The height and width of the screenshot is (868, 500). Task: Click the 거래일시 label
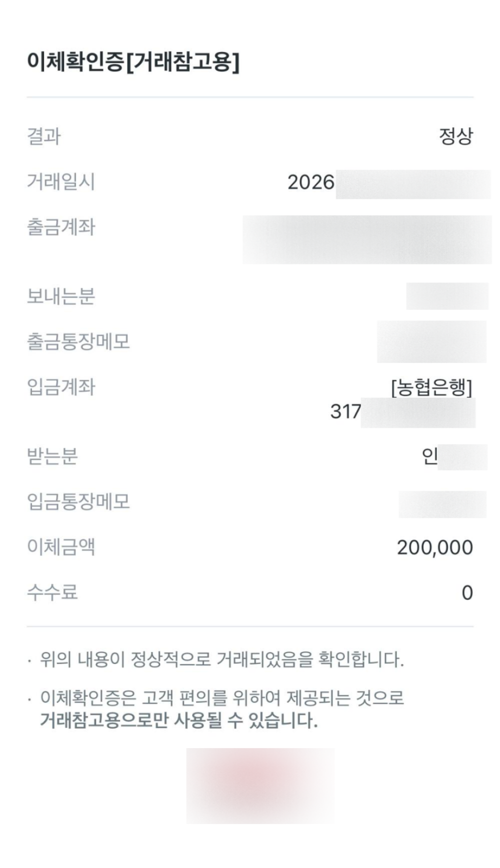pyautogui.click(x=60, y=181)
